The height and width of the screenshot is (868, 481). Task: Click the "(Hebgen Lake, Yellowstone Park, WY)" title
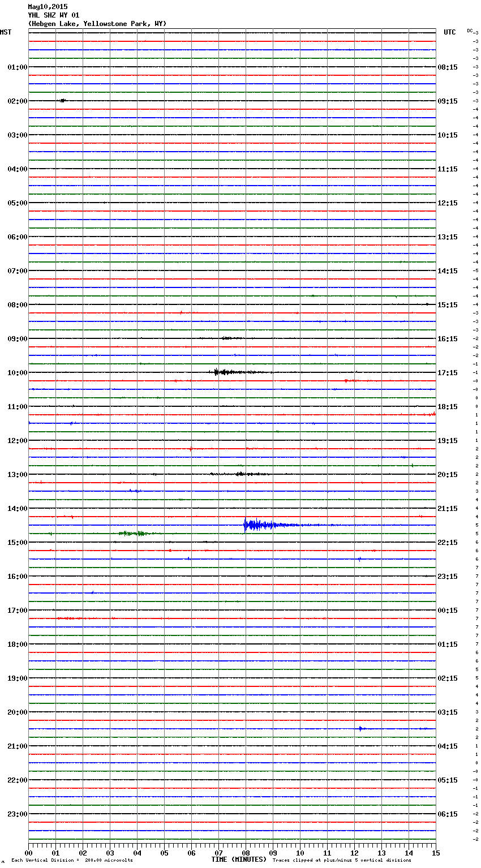coord(97,24)
